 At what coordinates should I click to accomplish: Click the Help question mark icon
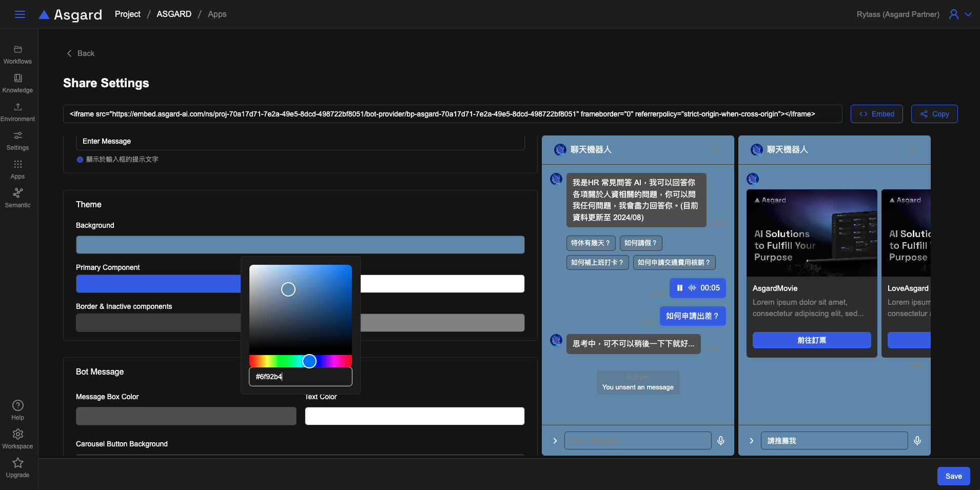[18, 405]
